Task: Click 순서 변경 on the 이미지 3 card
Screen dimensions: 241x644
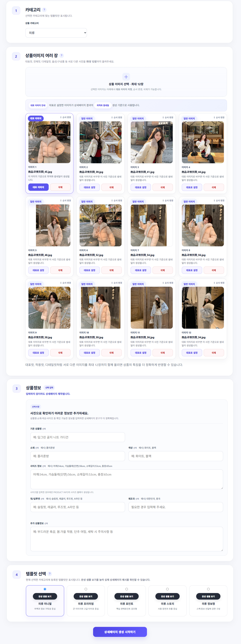Action: tap(168, 117)
